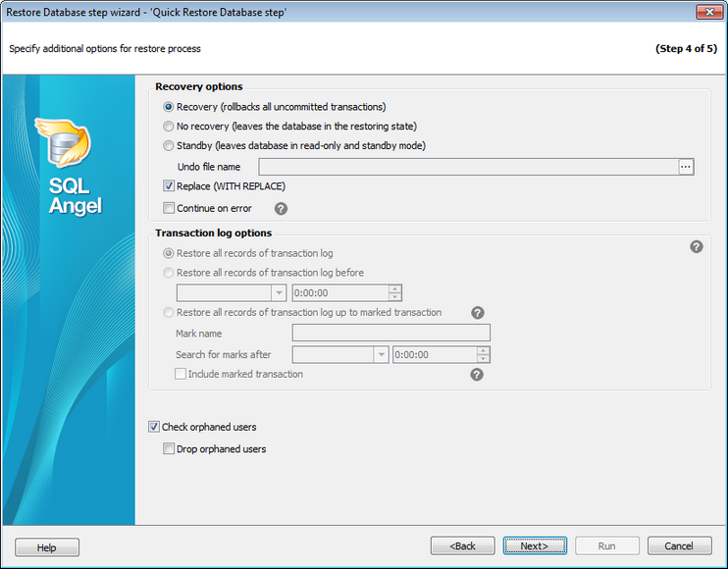The image size is (728, 569).
Task: Decrease the restore-before time value
Action: click(x=395, y=297)
